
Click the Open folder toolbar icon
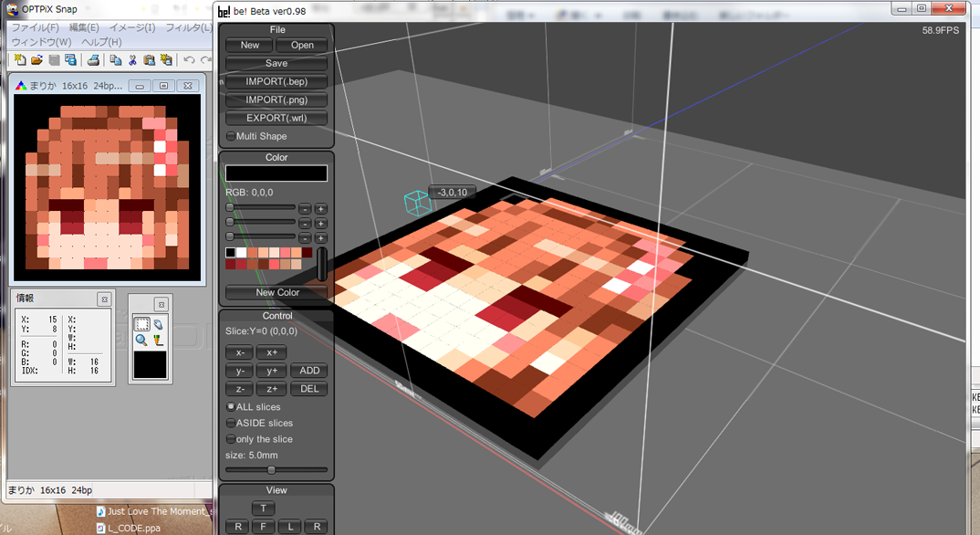[x=37, y=60]
